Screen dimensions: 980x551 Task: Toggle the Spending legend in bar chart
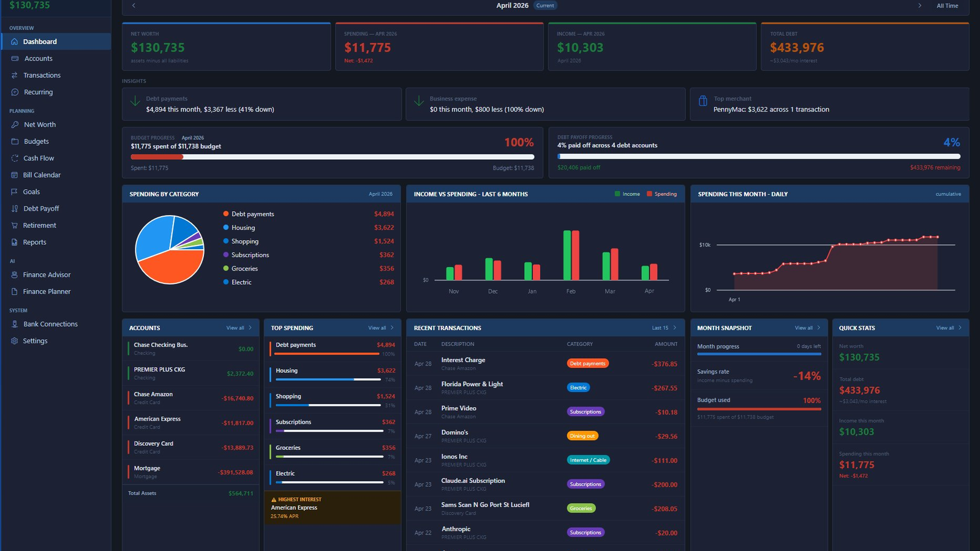click(661, 194)
